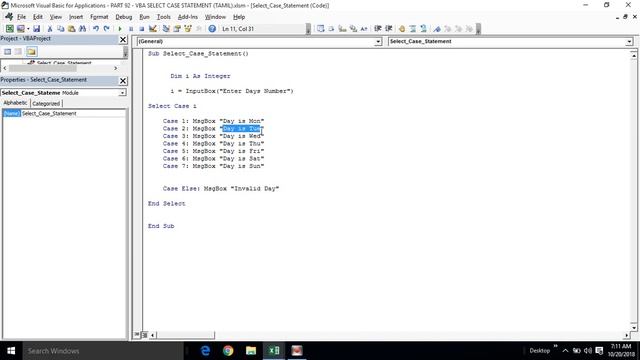Run the macro with the green play icon
640x360 pixels.
pos(120,29)
